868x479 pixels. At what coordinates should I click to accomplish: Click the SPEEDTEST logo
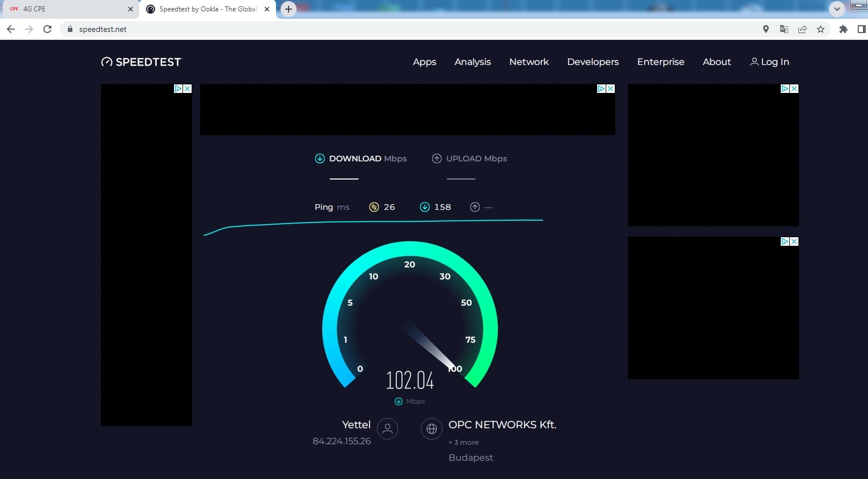pos(141,62)
